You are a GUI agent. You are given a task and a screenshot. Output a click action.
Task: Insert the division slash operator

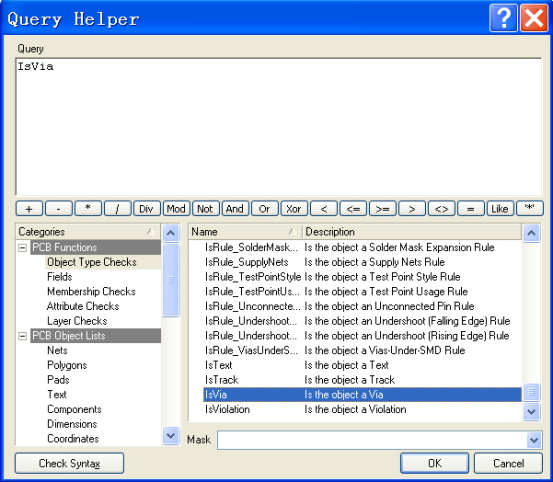pos(117,209)
